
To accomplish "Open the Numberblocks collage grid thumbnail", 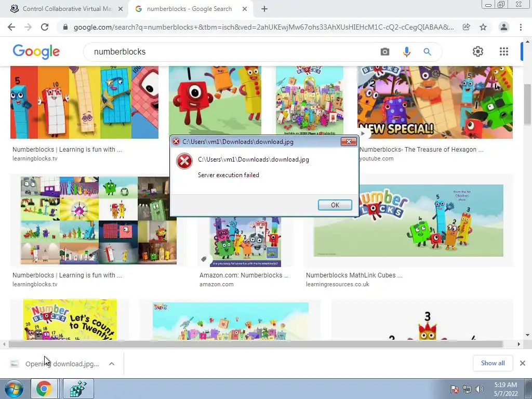I will [x=98, y=220].
